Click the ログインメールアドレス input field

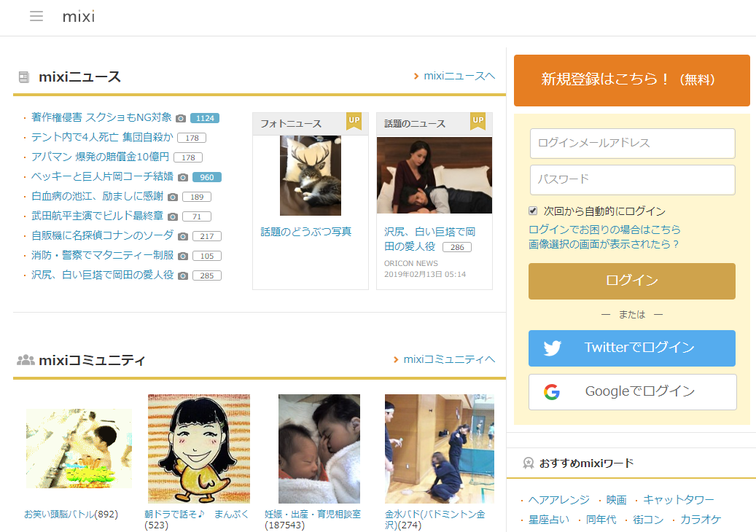pos(632,144)
